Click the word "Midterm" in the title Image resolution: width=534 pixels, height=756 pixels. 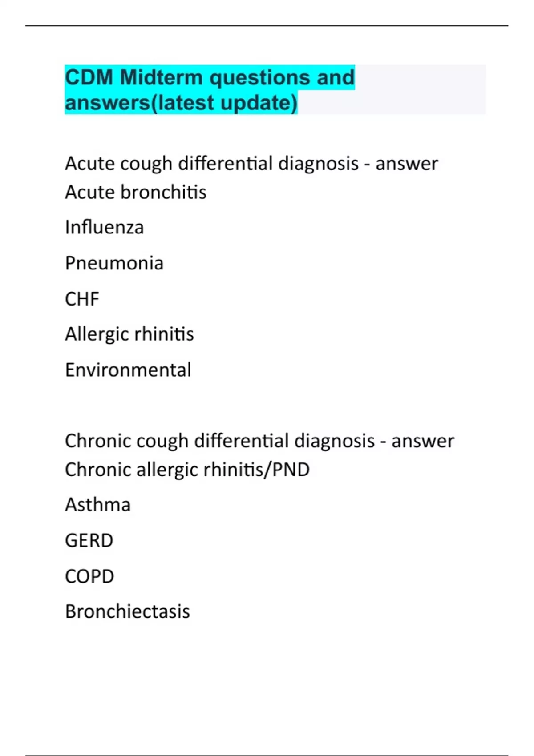(x=161, y=78)
